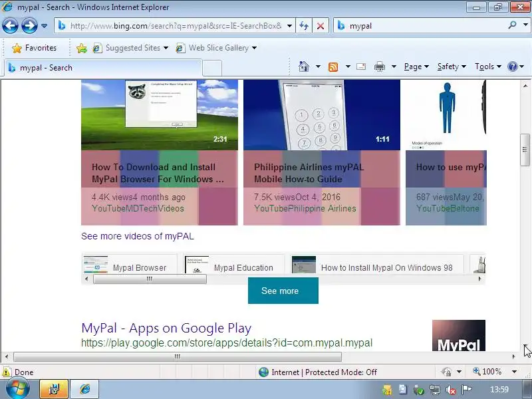Open Philippine Airlines myPAL video thumbnail

[322, 115]
